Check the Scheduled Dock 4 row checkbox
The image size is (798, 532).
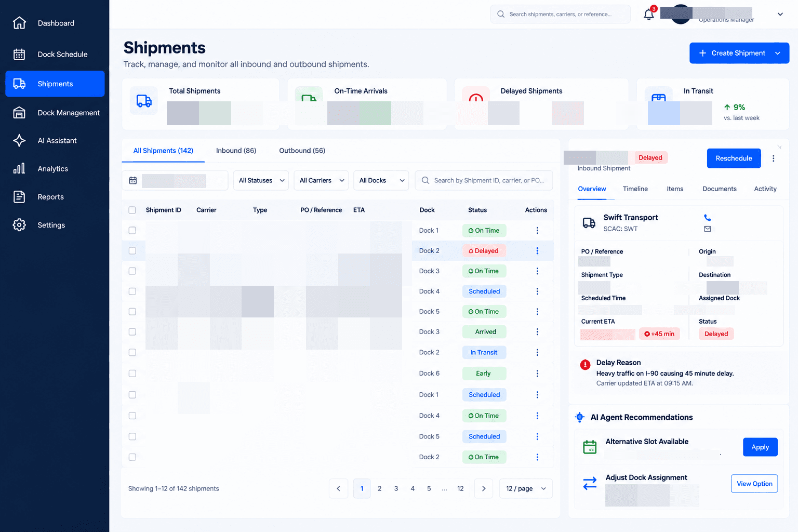[x=132, y=291]
